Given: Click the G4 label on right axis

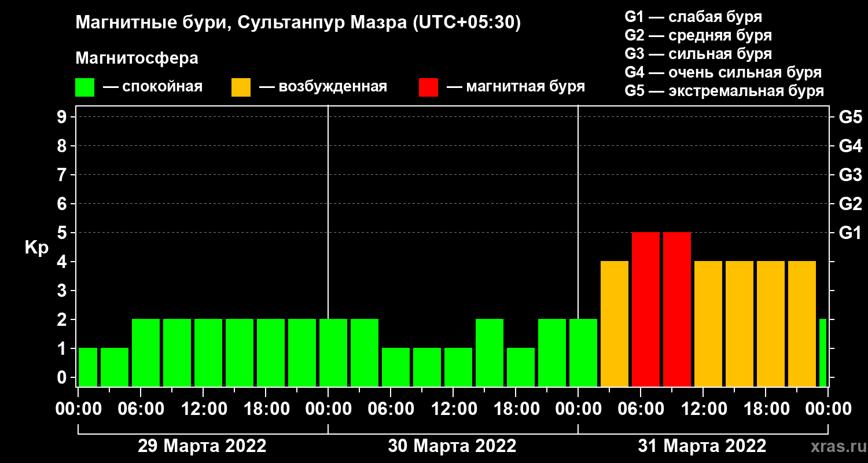Looking at the screenshot, I should pyautogui.click(x=850, y=146).
